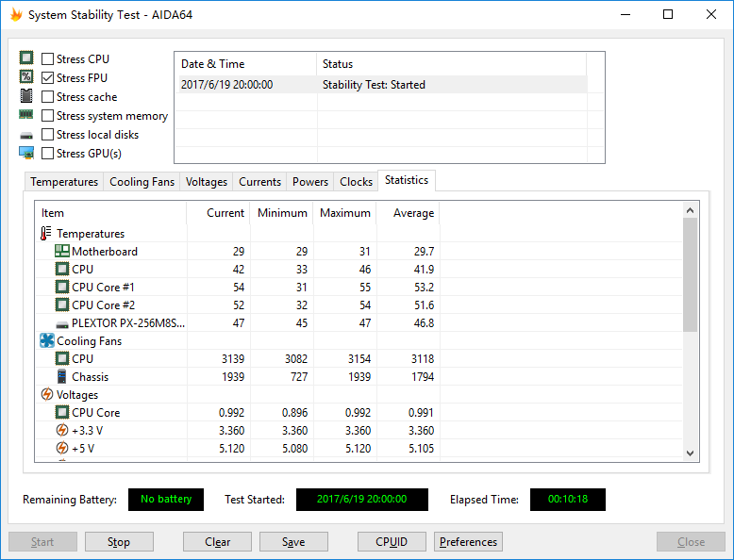Click the Voltages lightning bolt icon
The image size is (734, 560).
(x=46, y=395)
